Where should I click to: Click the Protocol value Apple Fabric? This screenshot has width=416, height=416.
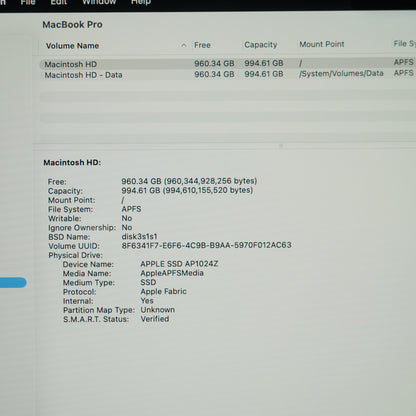pyautogui.click(x=163, y=291)
